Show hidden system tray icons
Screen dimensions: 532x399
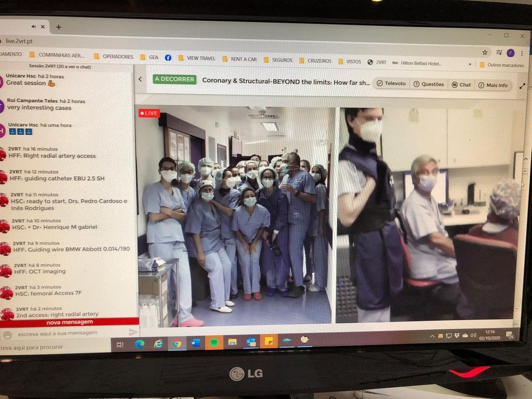432,336
